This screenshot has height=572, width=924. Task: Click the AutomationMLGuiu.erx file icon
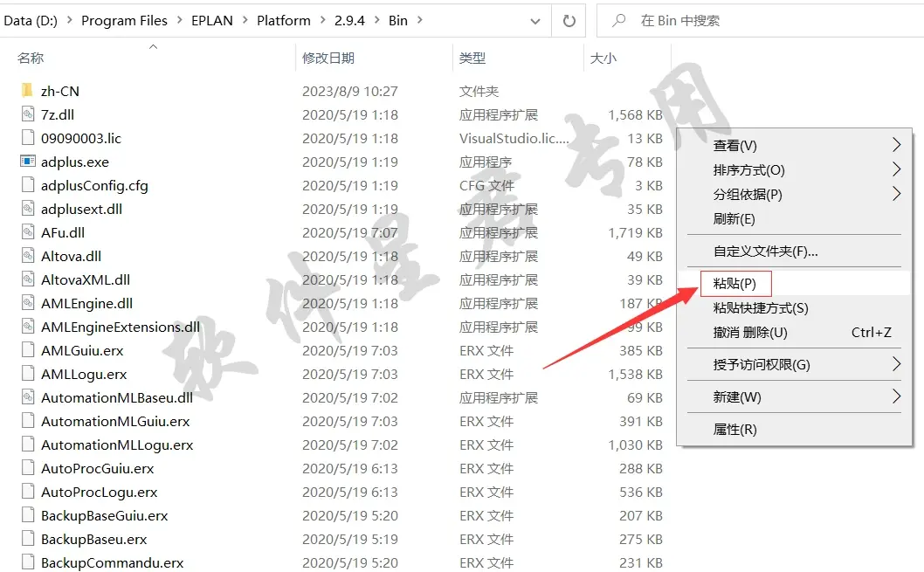(27, 421)
